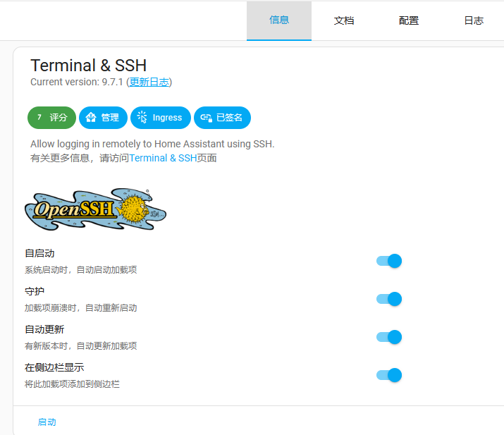The image size is (504, 435).
Task: Click the link-lock icon in 已签名 chip
Action: pyautogui.click(x=206, y=118)
